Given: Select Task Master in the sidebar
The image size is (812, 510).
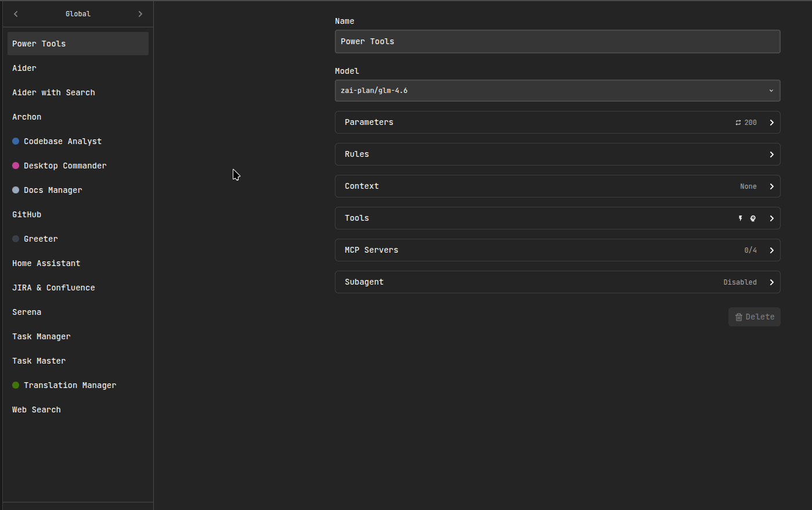Looking at the screenshot, I should click(x=38, y=361).
